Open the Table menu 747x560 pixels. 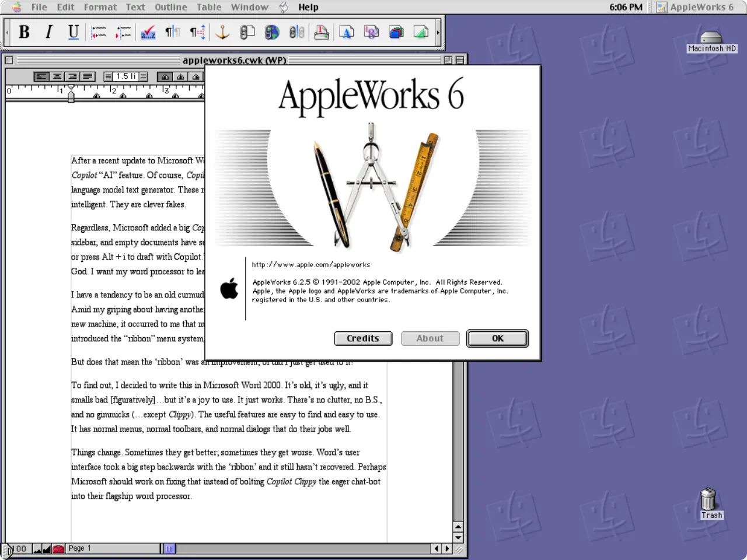coord(208,7)
